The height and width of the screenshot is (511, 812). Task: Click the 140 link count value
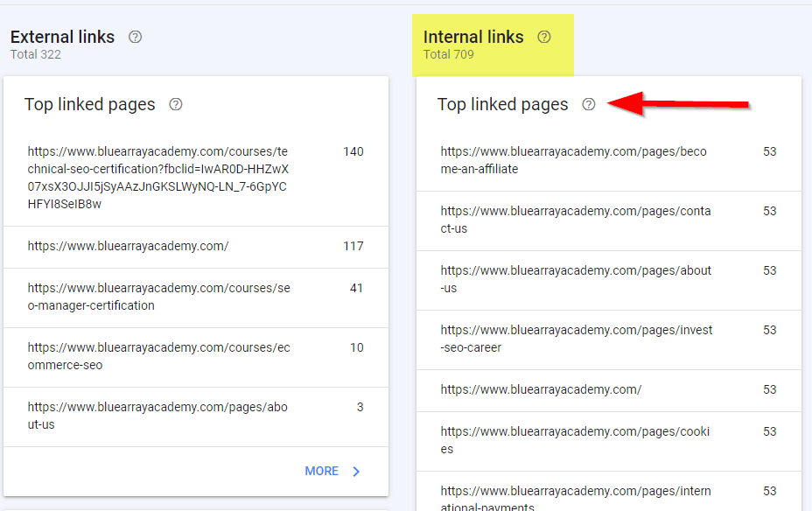[x=353, y=151]
